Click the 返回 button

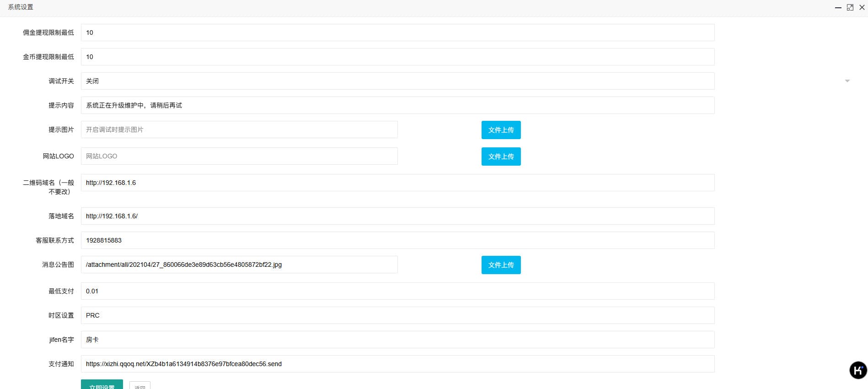139,386
